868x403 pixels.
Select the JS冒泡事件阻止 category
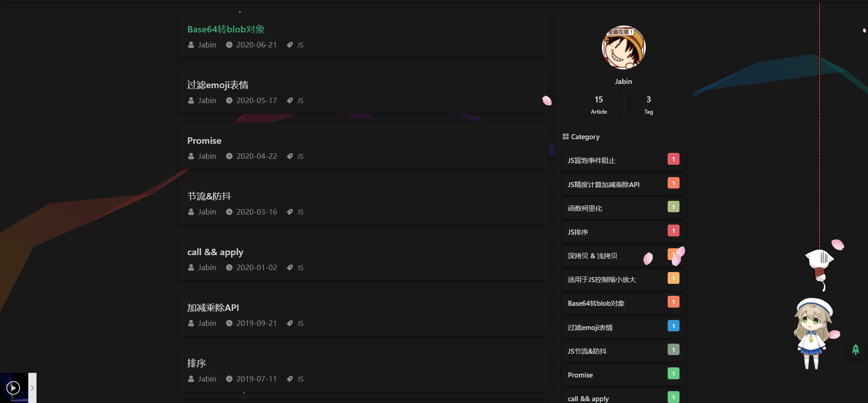point(623,160)
